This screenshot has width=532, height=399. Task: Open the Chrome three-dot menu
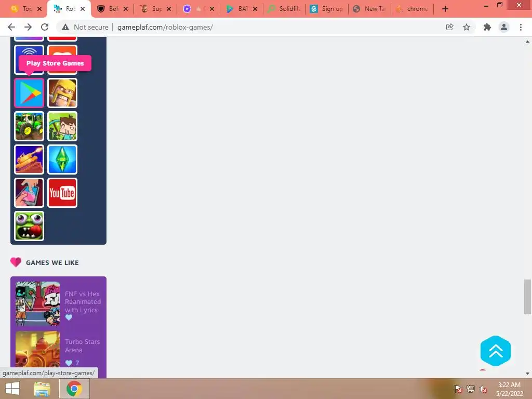(x=521, y=27)
